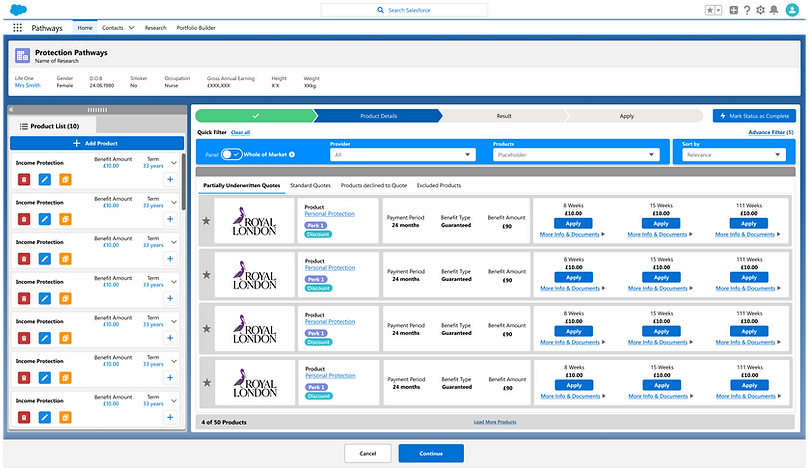This screenshot has height=468, width=809.
Task: Expand the second Income Protection row chevron
Action: click(x=174, y=202)
